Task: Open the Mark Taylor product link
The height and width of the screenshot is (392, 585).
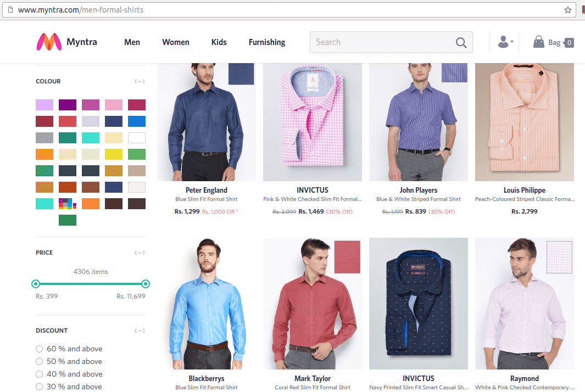Action: click(313, 379)
